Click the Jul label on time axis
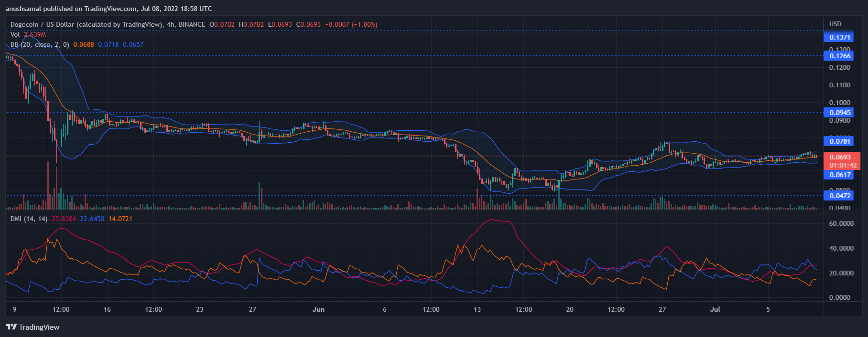This screenshot has height=337, width=868. [715, 309]
